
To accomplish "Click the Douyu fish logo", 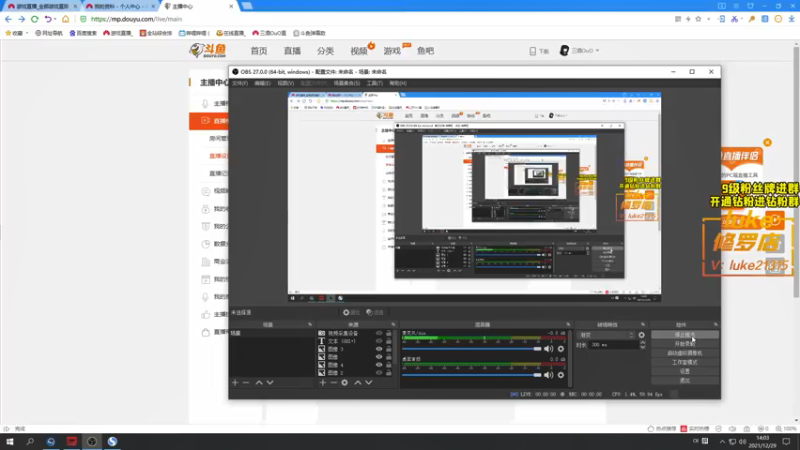I will (x=208, y=51).
